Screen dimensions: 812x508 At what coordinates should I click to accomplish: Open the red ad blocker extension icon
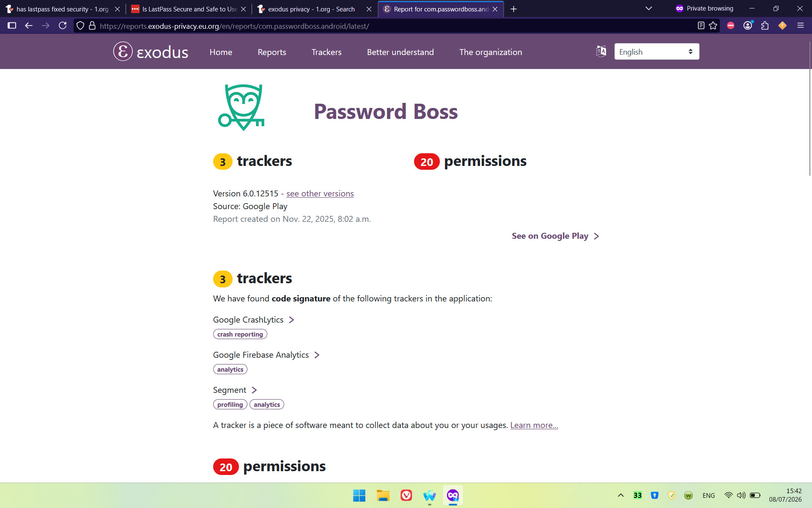point(730,26)
